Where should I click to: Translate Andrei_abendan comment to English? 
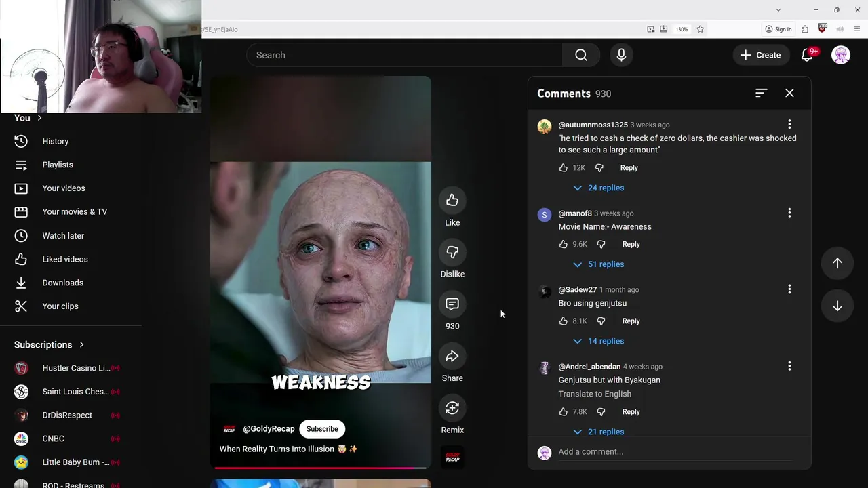click(x=595, y=394)
